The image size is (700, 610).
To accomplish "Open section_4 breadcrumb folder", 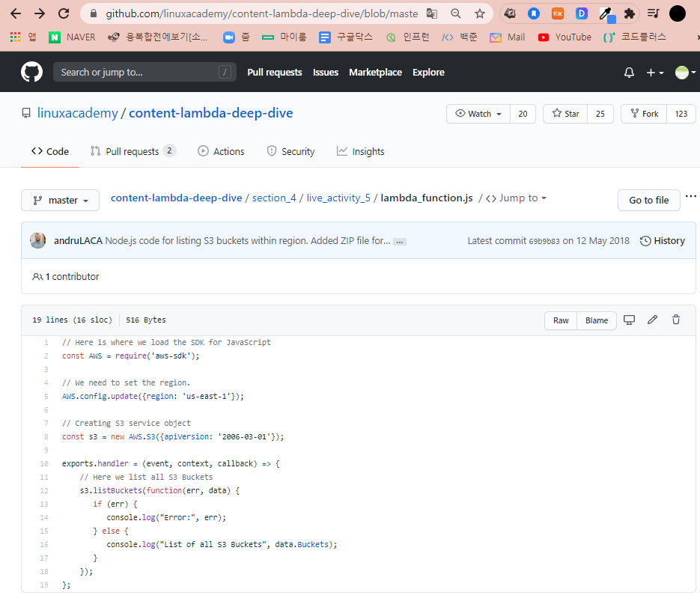I will [274, 198].
